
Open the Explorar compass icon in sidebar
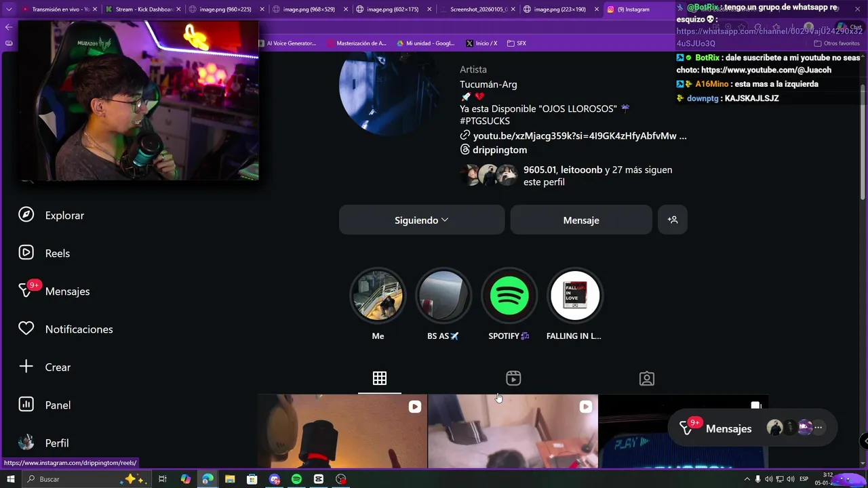point(26,215)
